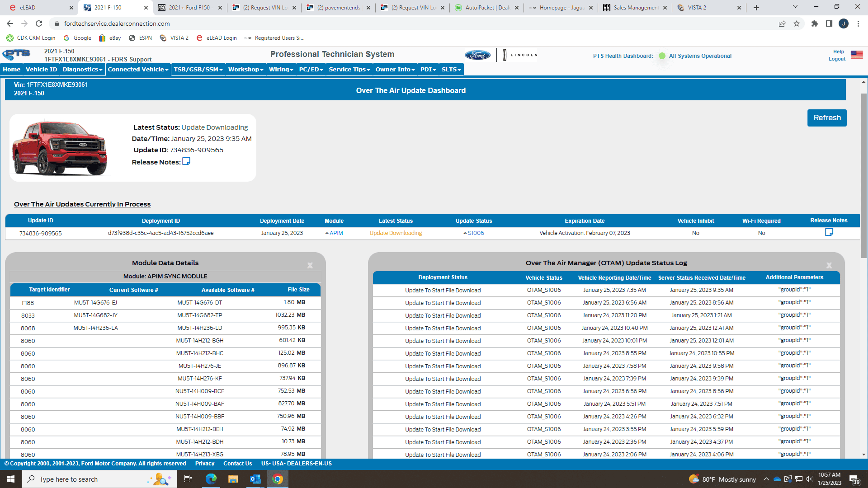This screenshot has height=488, width=868.
Task: Click the PTS logo
Action: (x=16, y=55)
